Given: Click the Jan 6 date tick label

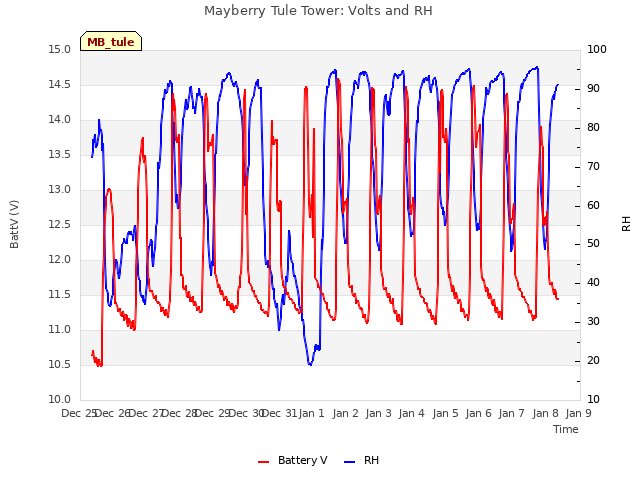Looking at the screenshot, I should point(478,413).
